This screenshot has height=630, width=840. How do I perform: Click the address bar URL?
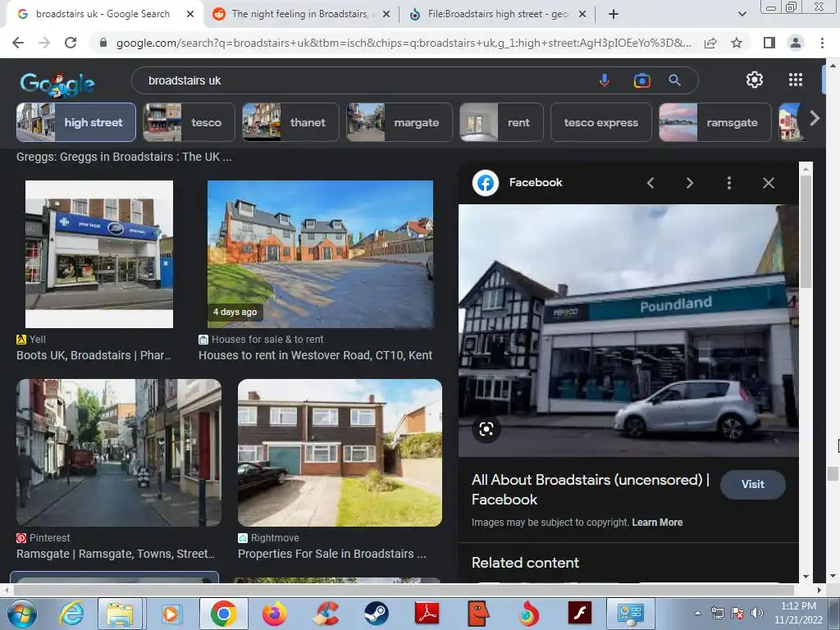pos(403,43)
